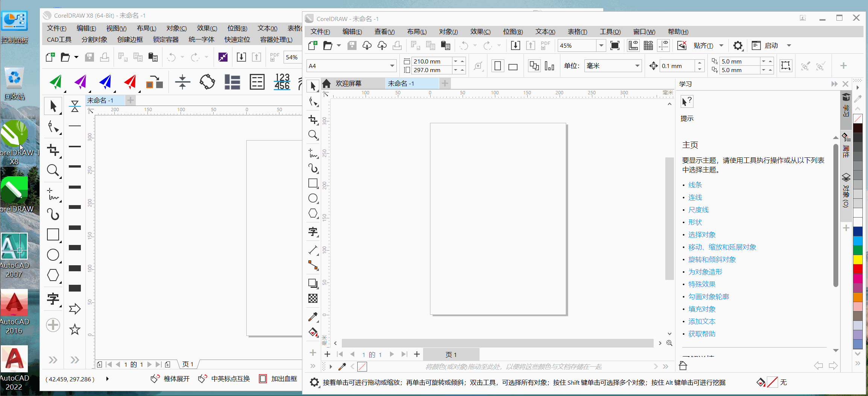Expand the X8 toolbox overflow chevrons
The width and height of the screenshot is (868, 396).
pyautogui.click(x=53, y=360)
